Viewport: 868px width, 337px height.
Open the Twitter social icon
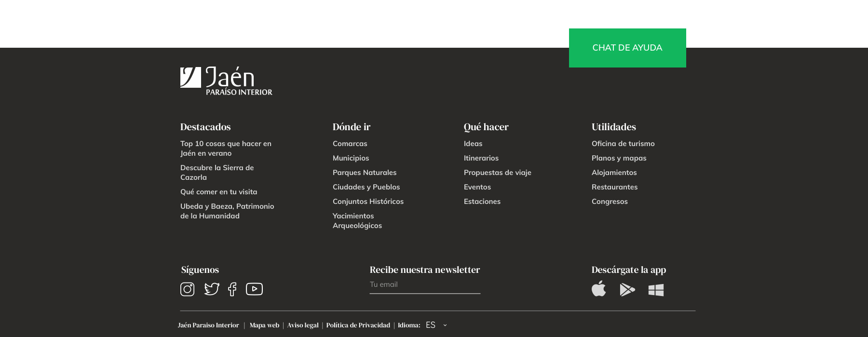[212, 289]
